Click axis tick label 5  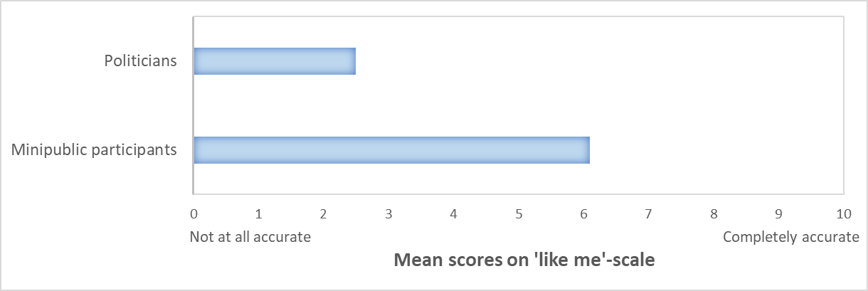519,213
